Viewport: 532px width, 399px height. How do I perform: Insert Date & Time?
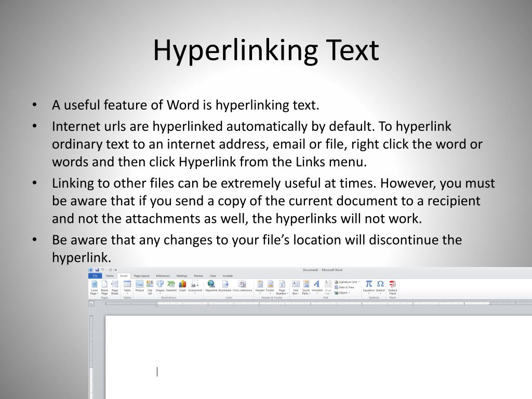(x=344, y=287)
